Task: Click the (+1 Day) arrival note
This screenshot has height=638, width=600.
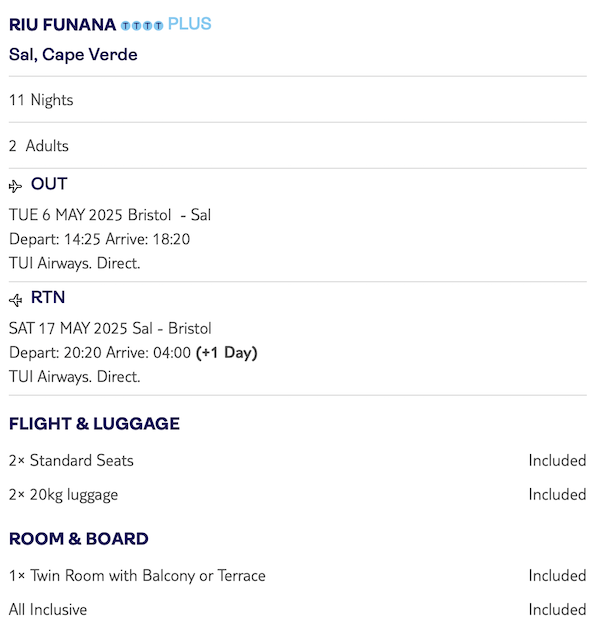Action: [x=227, y=352]
